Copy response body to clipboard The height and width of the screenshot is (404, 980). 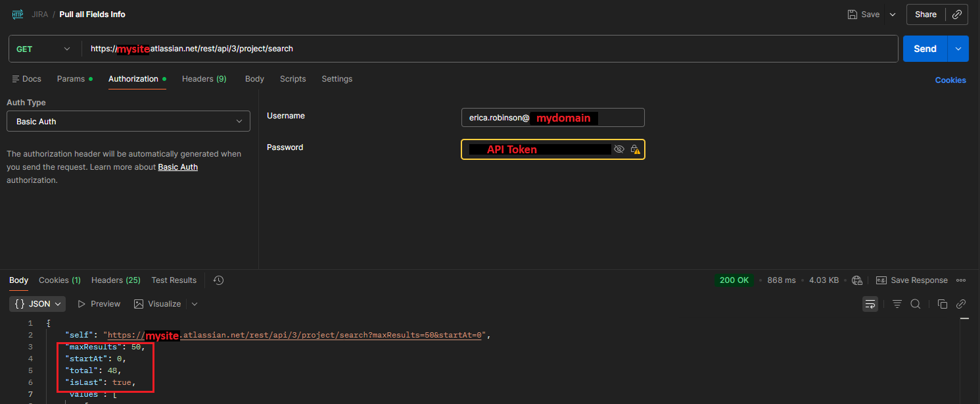point(943,304)
